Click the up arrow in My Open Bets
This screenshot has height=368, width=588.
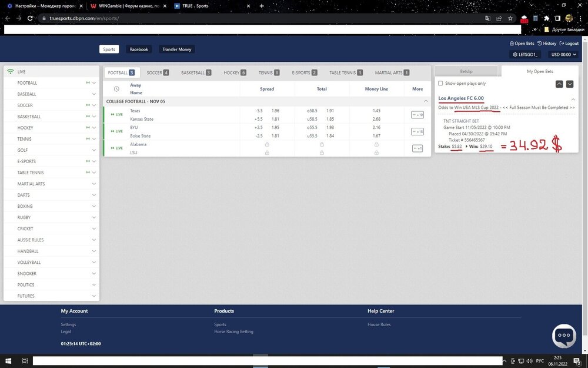(559, 84)
